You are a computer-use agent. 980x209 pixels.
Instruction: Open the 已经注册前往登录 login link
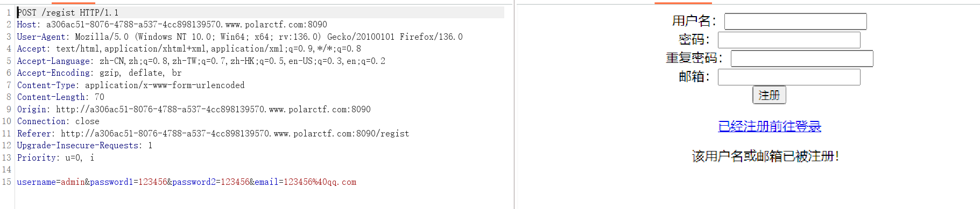click(770, 126)
